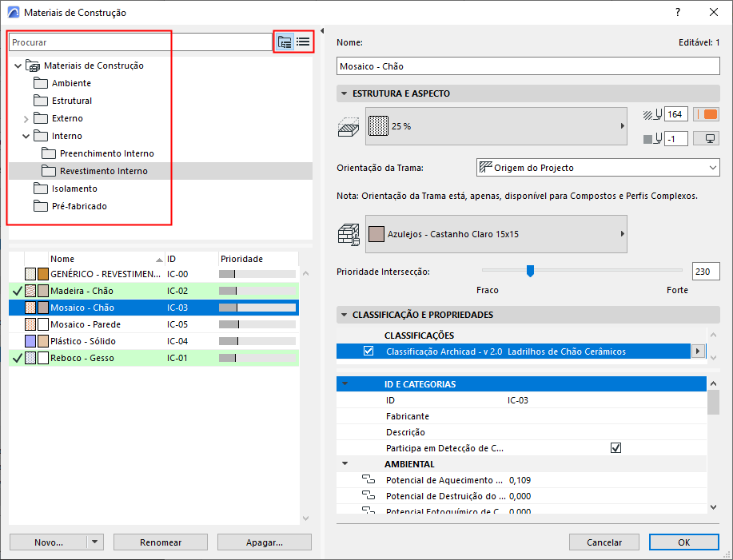The image size is (733, 560).
Task: Click hatch pattern icon of Madeira - Chão
Action: [30, 291]
